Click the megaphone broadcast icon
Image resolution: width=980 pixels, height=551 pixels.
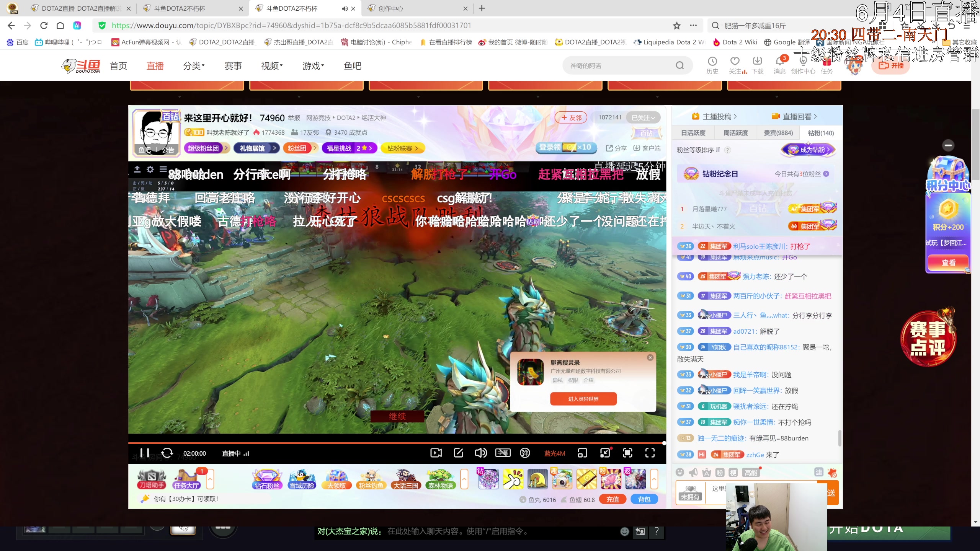[693, 473]
